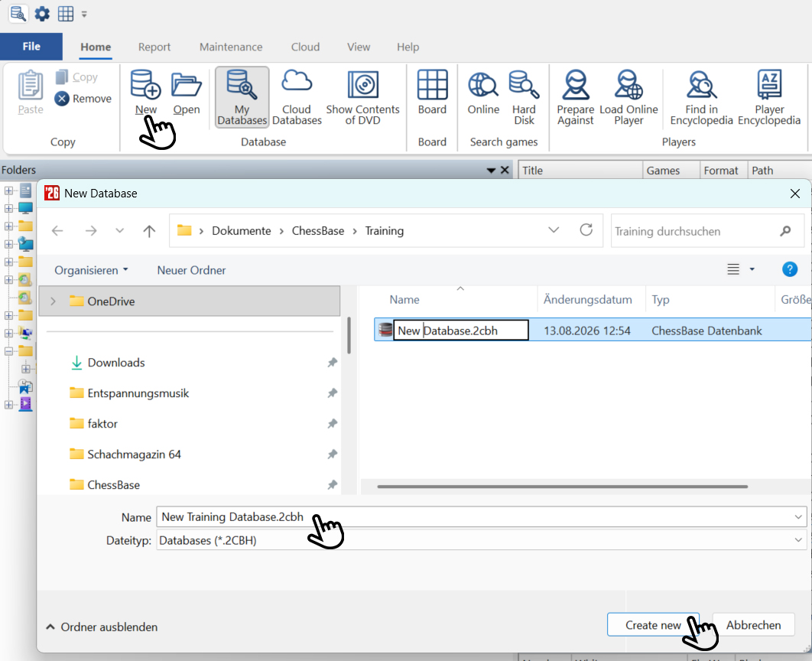Image resolution: width=812 pixels, height=661 pixels.
Task: Open the Folders pane dropdown arrow
Action: coord(491,171)
